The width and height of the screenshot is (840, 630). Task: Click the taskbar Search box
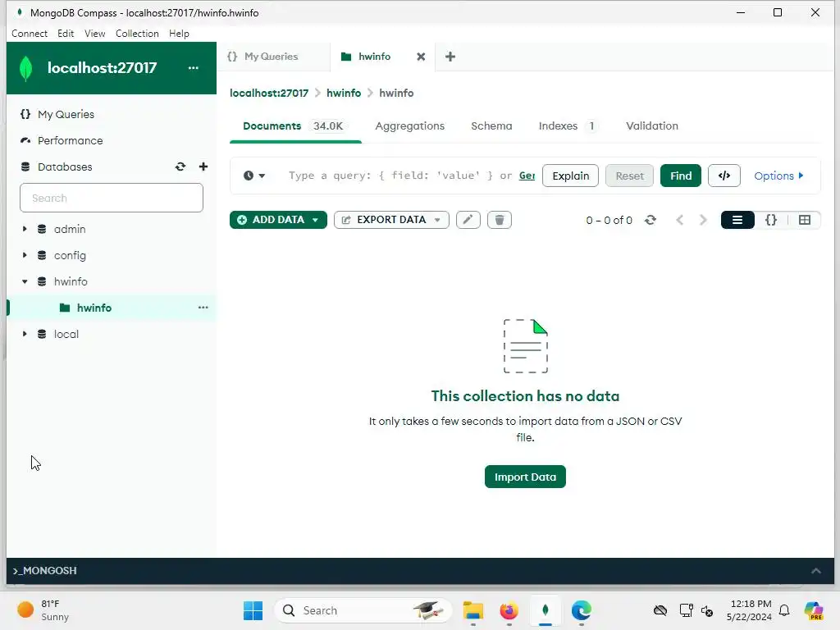pyautogui.click(x=363, y=610)
